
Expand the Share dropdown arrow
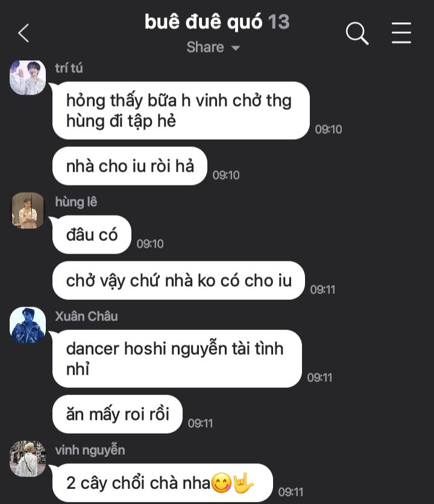coord(236,48)
